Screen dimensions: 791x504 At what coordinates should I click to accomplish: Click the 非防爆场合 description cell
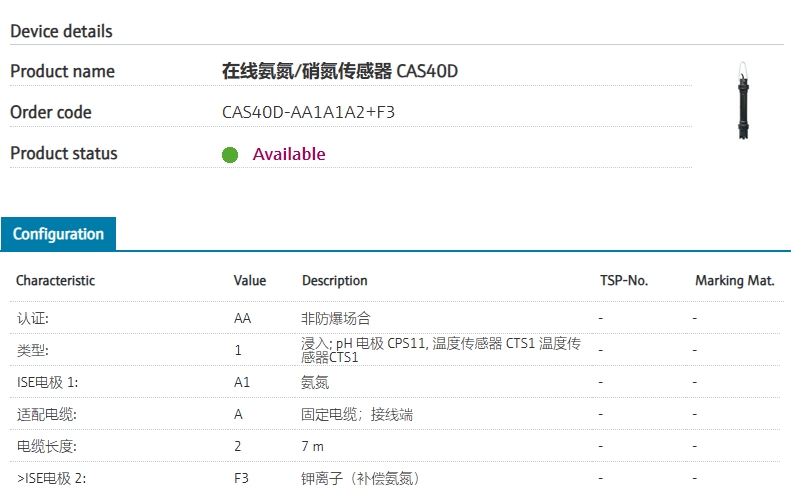pos(336,318)
